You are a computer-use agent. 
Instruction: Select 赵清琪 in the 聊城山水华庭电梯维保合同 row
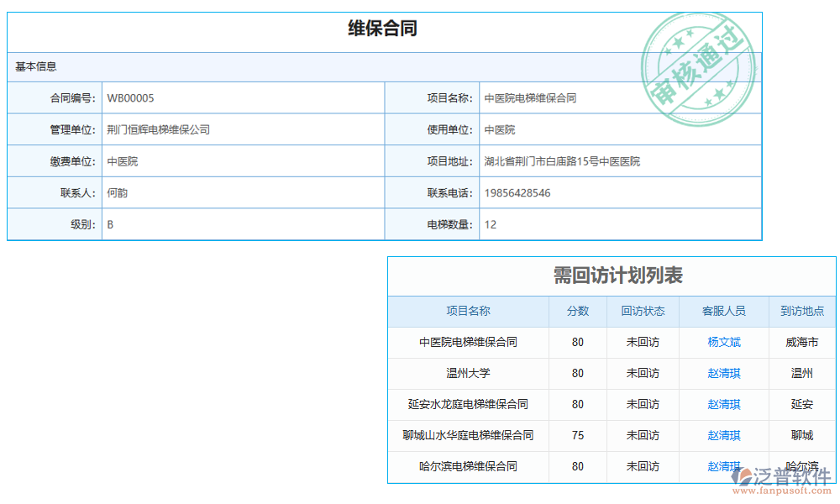point(723,435)
